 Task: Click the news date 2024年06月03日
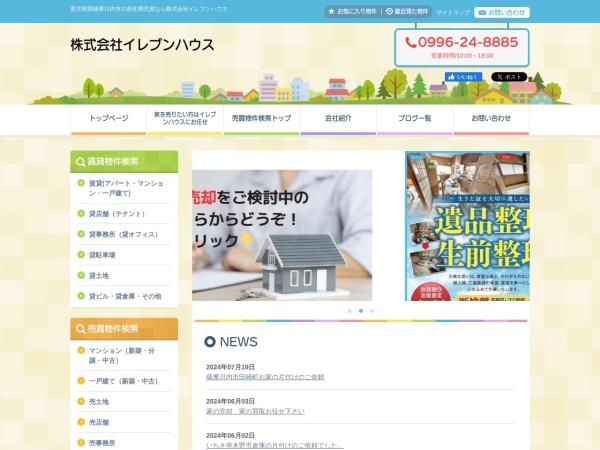click(230, 401)
